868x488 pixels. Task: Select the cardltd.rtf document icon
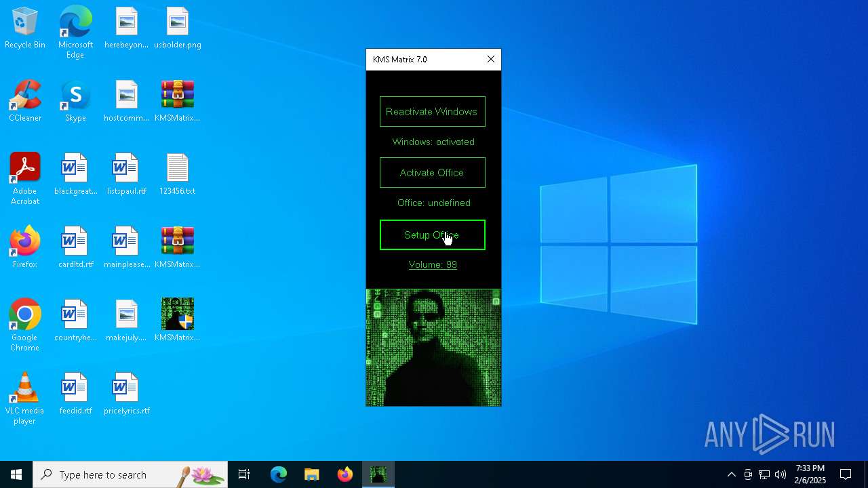(x=75, y=249)
